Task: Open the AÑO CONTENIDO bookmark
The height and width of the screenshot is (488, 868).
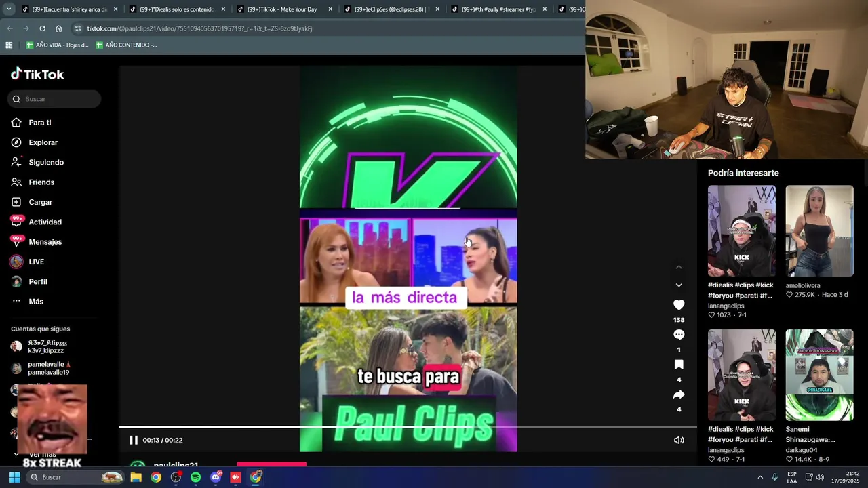Action: tap(126, 45)
